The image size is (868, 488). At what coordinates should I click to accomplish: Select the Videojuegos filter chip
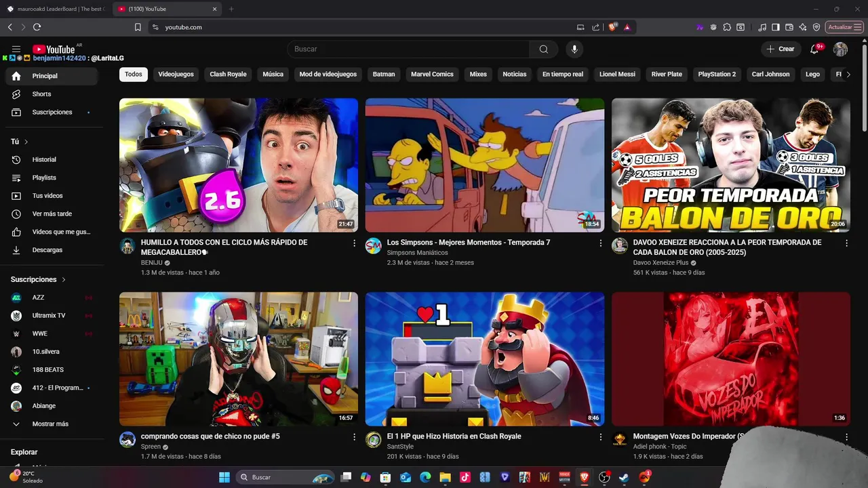[x=176, y=74]
